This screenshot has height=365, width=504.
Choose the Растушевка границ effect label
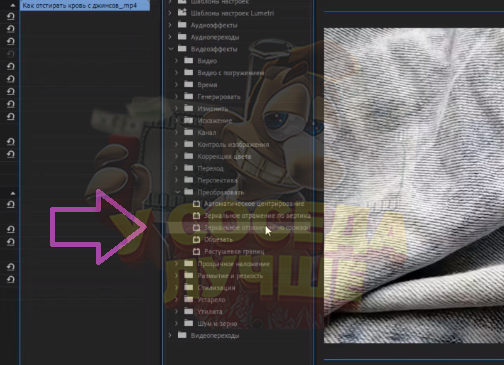pyautogui.click(x=234, y=252)
